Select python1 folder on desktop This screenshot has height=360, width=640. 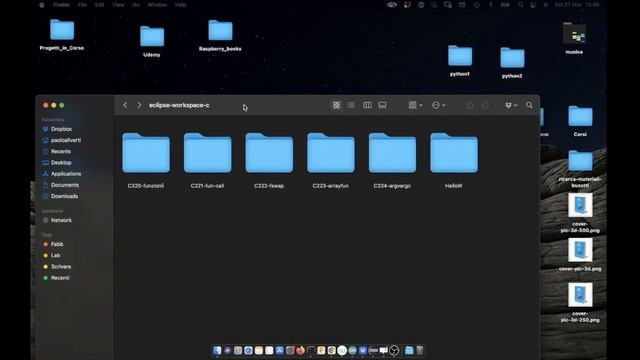point(460,56)
